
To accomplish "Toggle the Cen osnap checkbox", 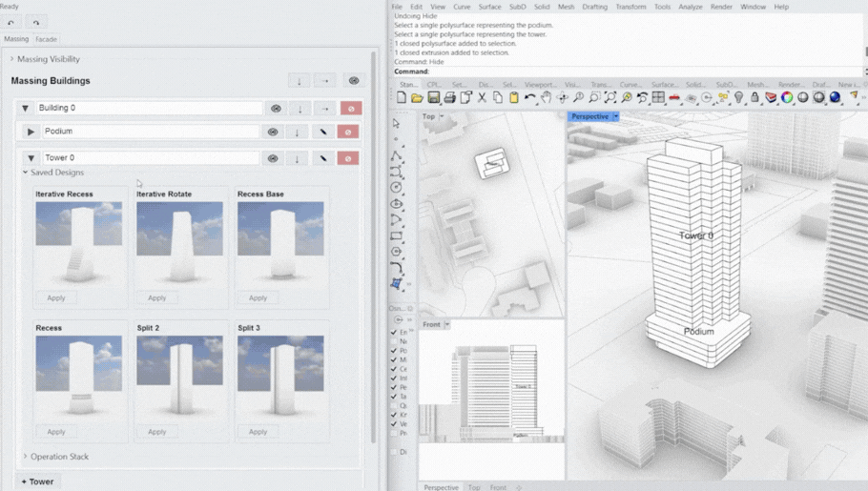I will (394, 369).
